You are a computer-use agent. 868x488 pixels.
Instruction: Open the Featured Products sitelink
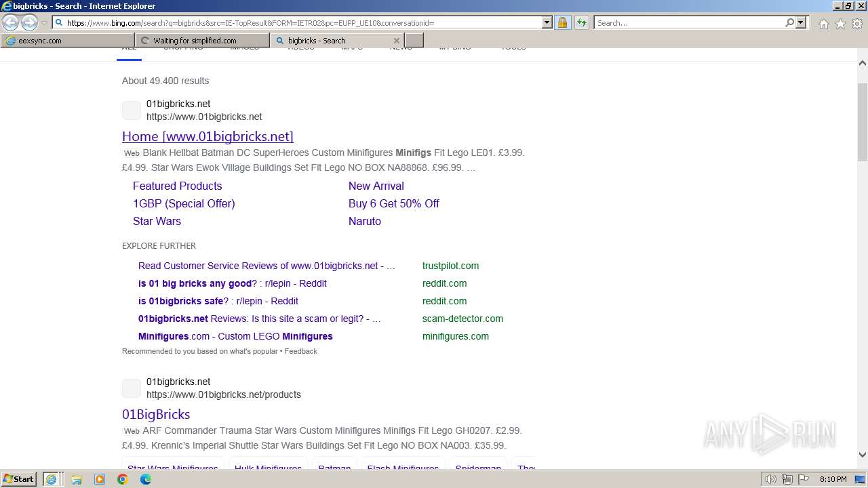tap(178, 186)
